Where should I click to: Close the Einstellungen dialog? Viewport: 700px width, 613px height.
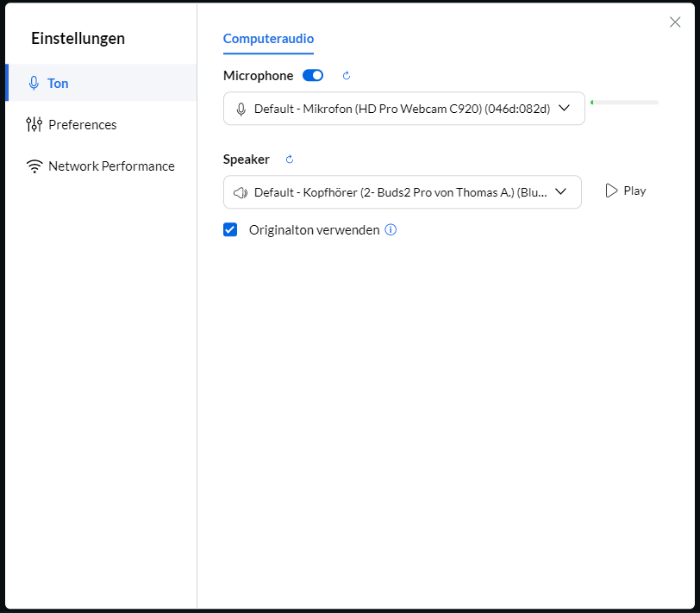pyautogui.click(x=675, y=22)
